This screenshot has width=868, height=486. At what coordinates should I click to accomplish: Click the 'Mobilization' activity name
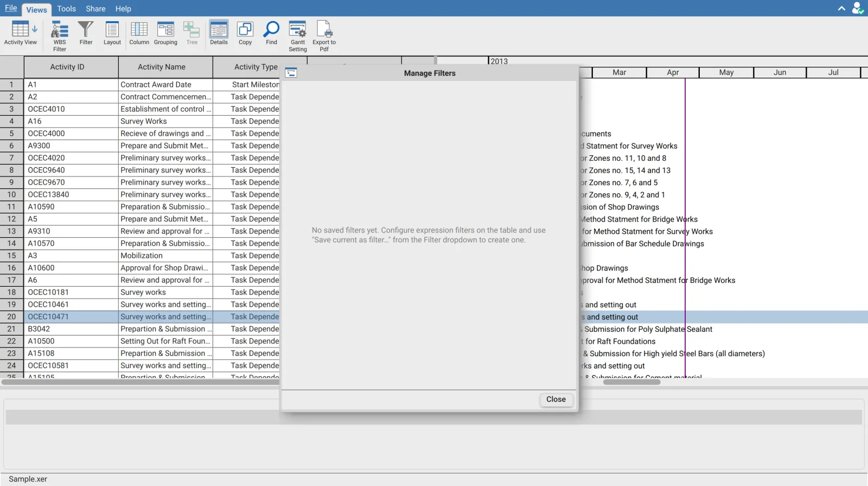(165, 256)
